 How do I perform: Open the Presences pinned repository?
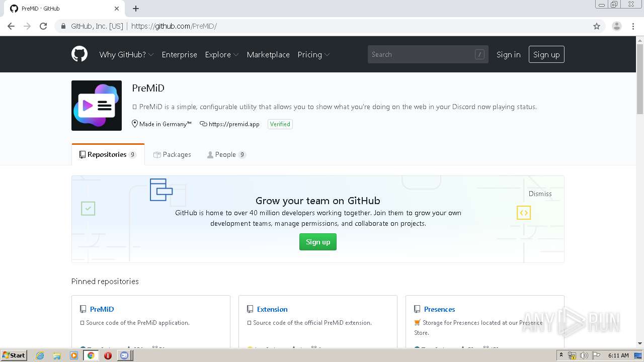(x=439, y=309)
